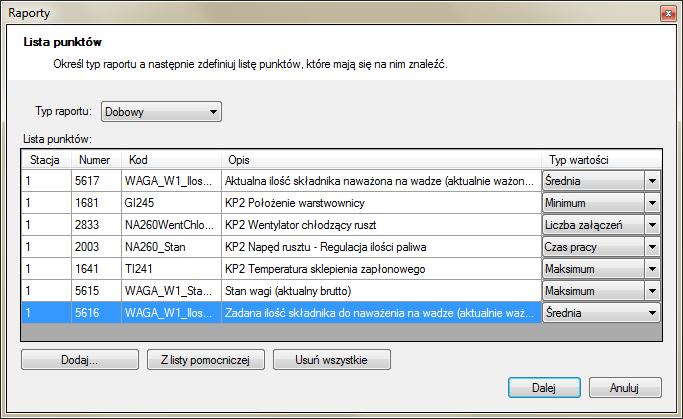Click the Opis column header
The image size is (683, 419).
click(381, 160)
